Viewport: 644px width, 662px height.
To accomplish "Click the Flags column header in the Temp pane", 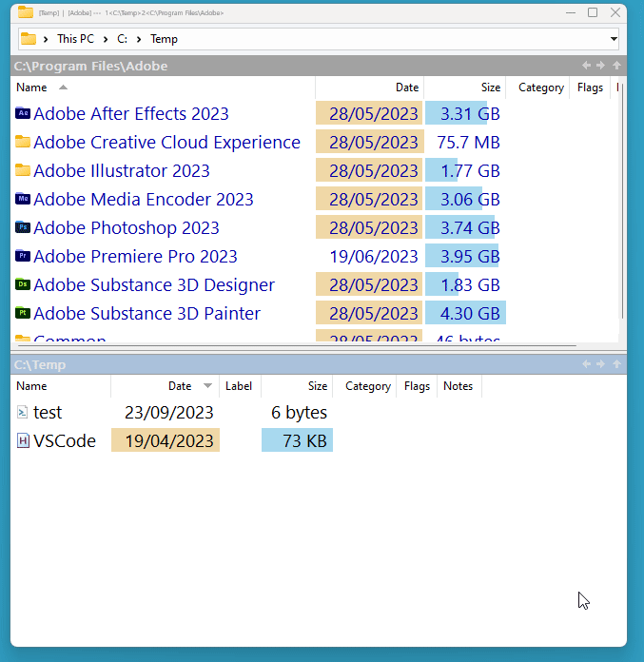I will click(x=417, y=386).
